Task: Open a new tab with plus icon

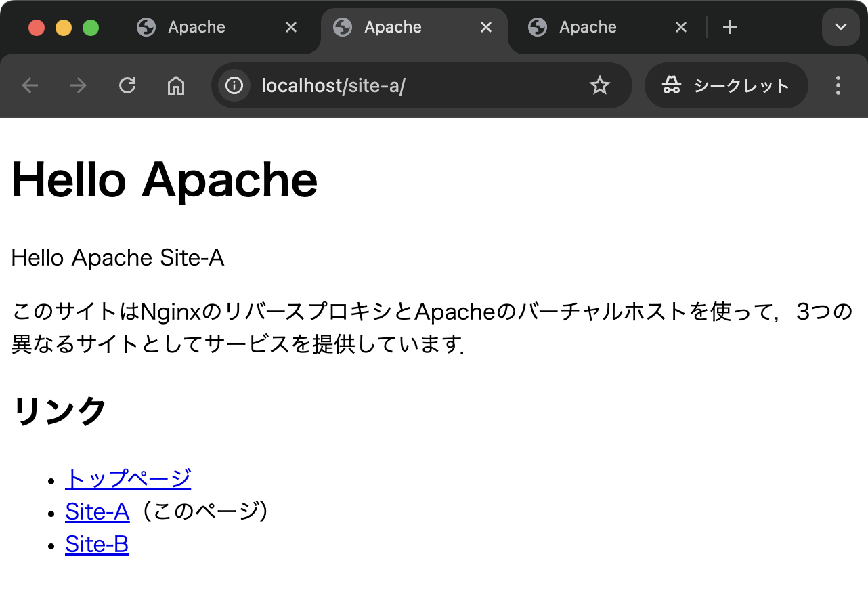Action: click(x=729, y=27)
